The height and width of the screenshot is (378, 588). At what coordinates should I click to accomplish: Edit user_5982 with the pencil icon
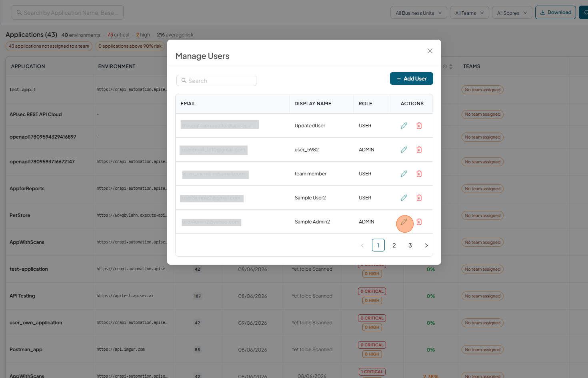pyautogui.click(x=404, y=150)
